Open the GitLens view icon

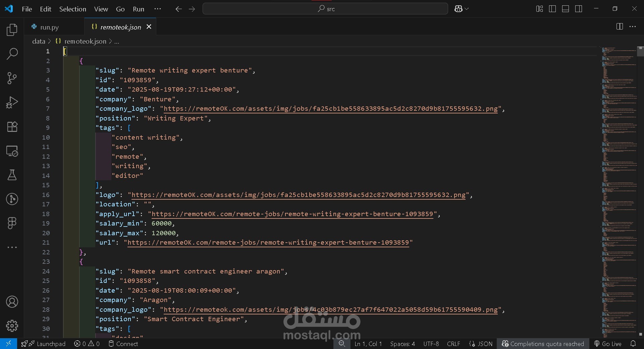[12, 199]
